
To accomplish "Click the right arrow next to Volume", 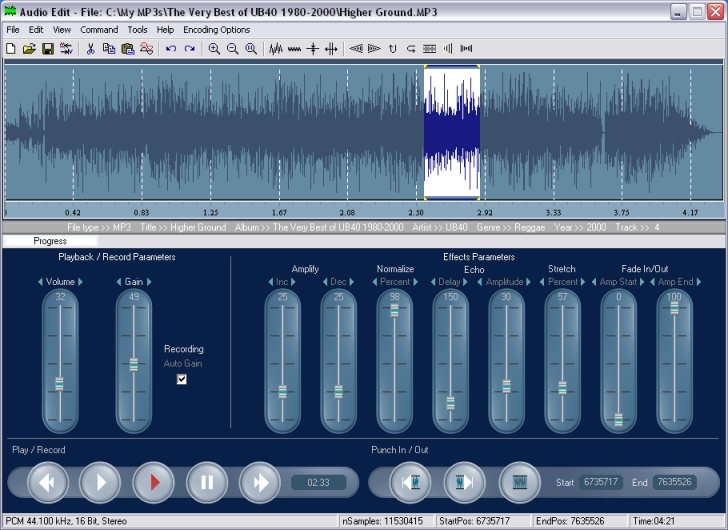I will click(x=81, y=283).
